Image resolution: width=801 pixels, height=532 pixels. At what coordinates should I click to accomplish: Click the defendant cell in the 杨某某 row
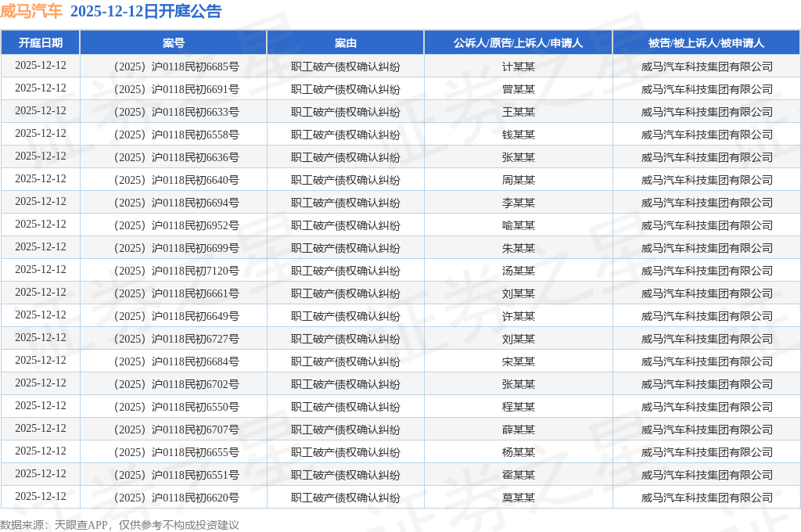pos(706,452)
